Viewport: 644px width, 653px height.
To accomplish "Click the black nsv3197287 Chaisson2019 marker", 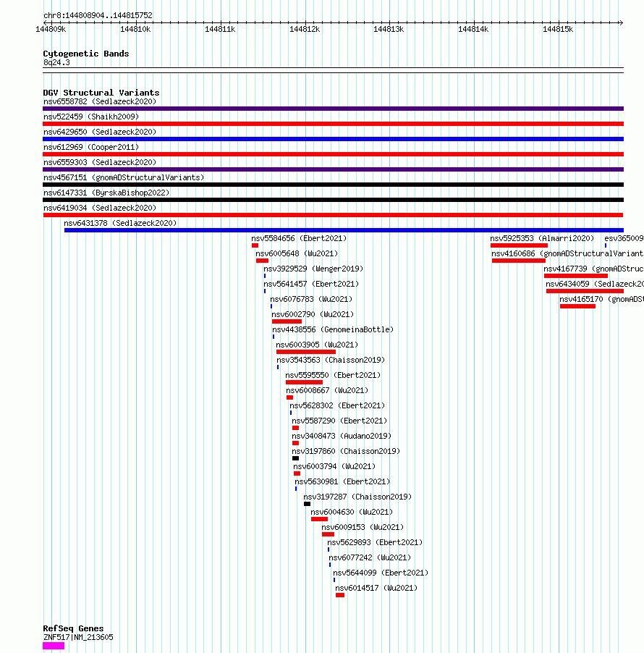I will [x=308, y=504].
